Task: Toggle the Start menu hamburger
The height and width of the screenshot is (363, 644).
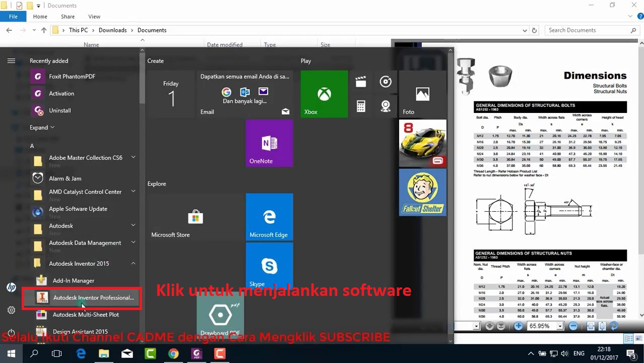Action: (11, 60)
